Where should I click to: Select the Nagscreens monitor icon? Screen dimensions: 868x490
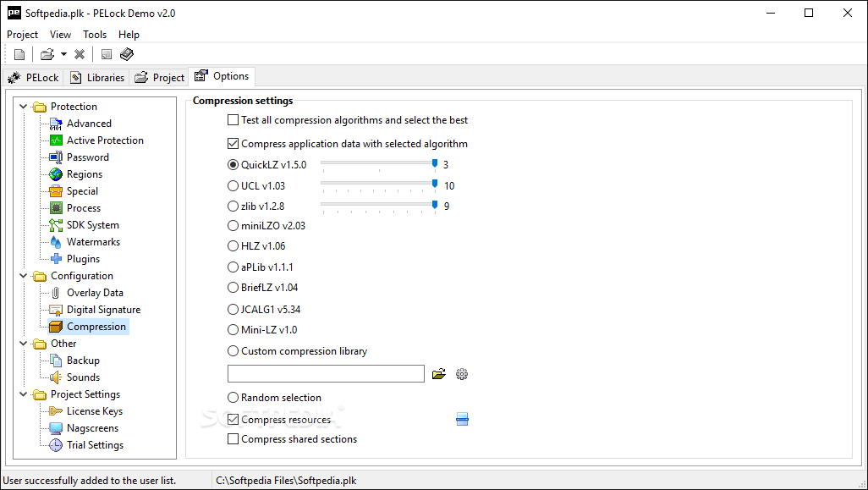coord(56,428)
